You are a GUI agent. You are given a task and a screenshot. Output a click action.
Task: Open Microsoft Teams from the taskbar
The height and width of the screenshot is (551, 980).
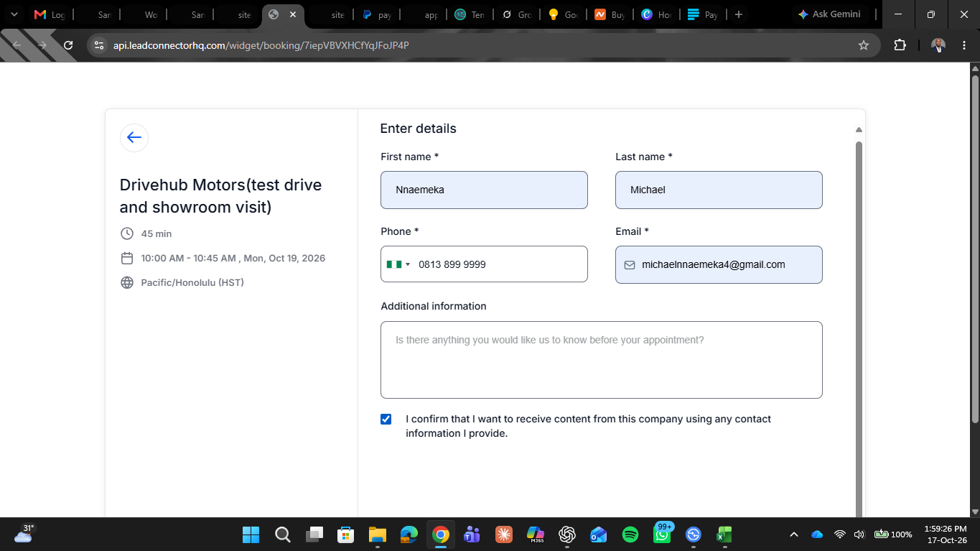click(472, 534)
